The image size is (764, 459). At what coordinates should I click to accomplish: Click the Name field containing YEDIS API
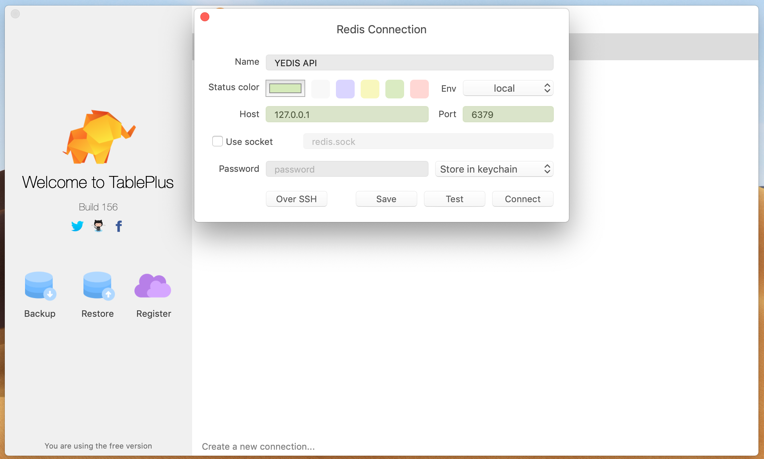[409, 63]
